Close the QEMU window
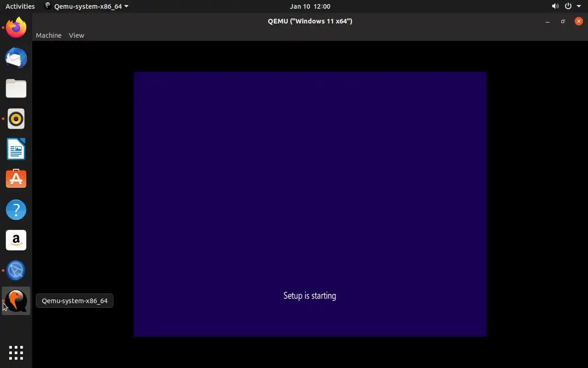This screenshot has width=588, height=368. point(579,21)
